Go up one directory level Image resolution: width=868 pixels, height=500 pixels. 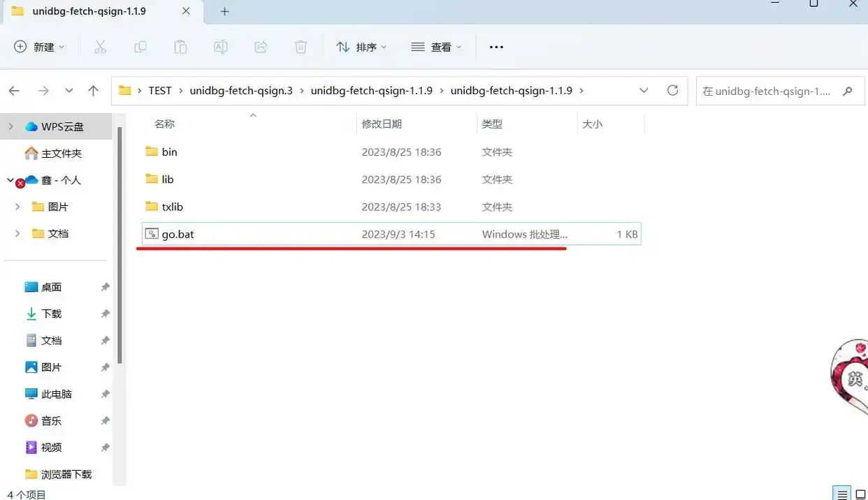click(93, 91)
